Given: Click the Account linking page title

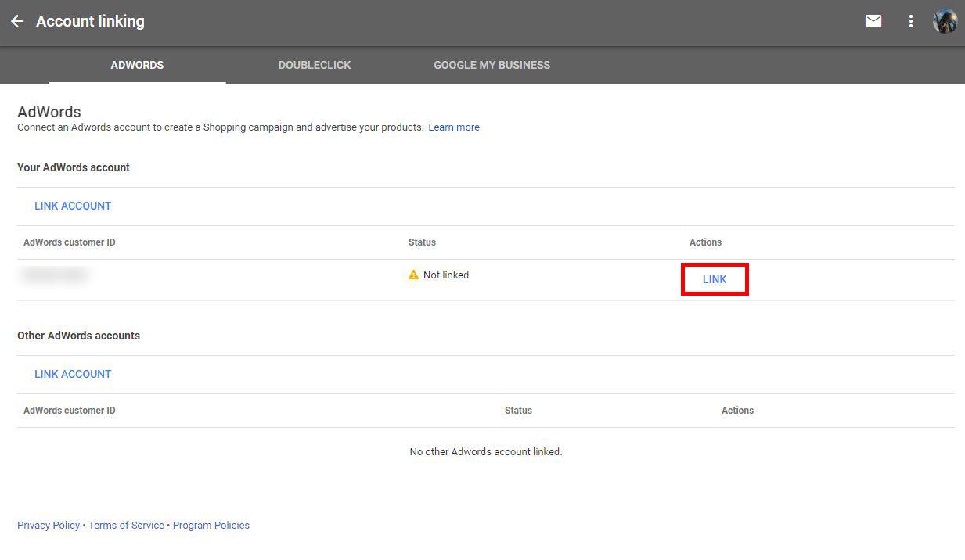Looking at the screenshot, I should point(90,21).
